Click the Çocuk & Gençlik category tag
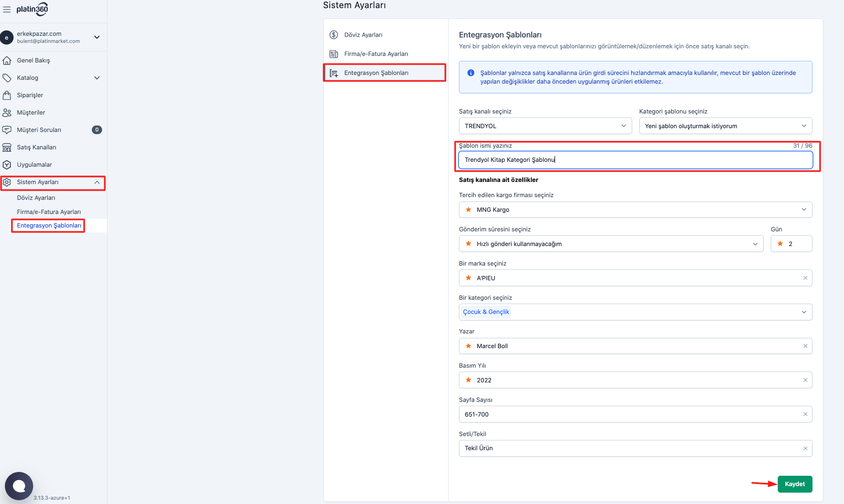844x504 pixels. [486, 312]
